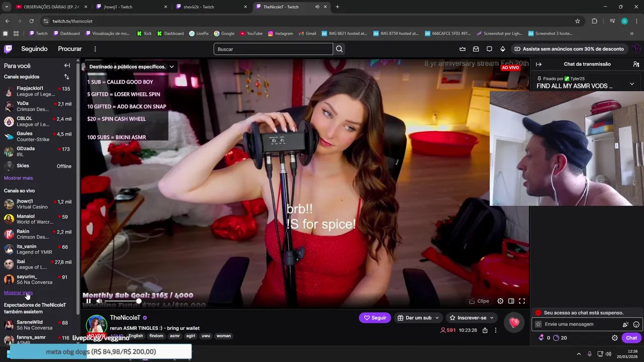The height and width of the screenshot is (362, 644).
Task: Create a clip with Clipe button
Action: coord(479,301)
